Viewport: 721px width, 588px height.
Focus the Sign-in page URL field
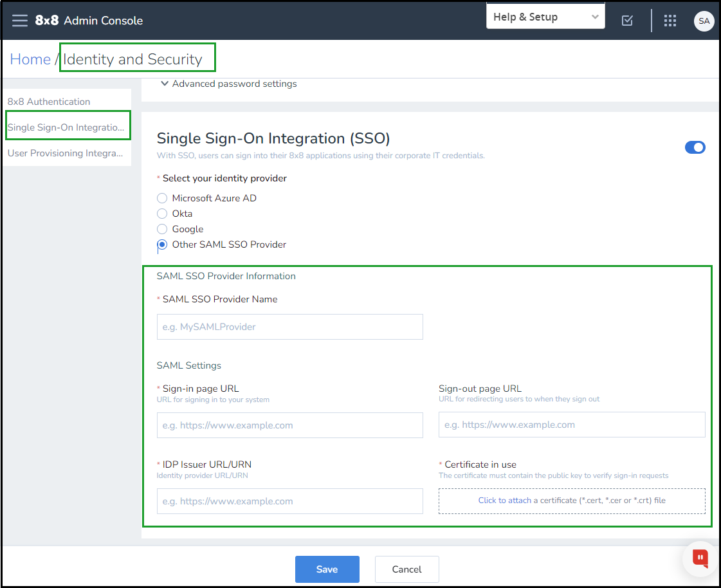tap(289, 425)
